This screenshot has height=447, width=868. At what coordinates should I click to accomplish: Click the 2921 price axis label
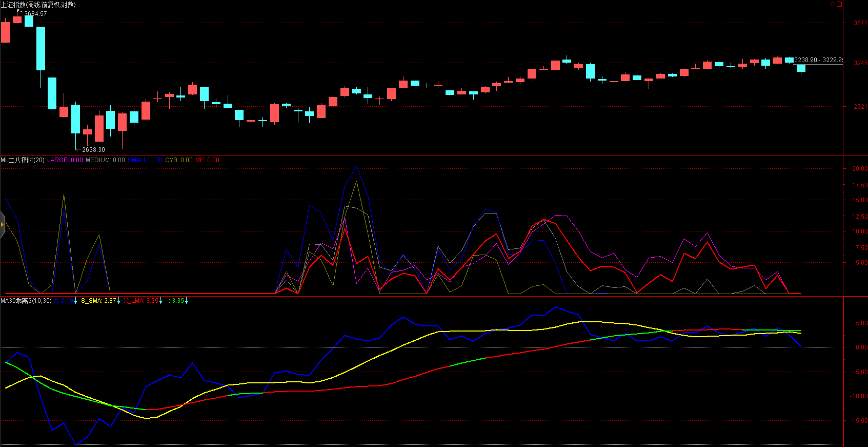(860, 107)
